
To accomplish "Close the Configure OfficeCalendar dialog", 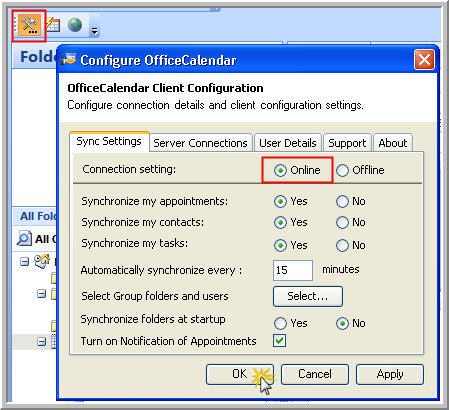I will tap(424, 60).
